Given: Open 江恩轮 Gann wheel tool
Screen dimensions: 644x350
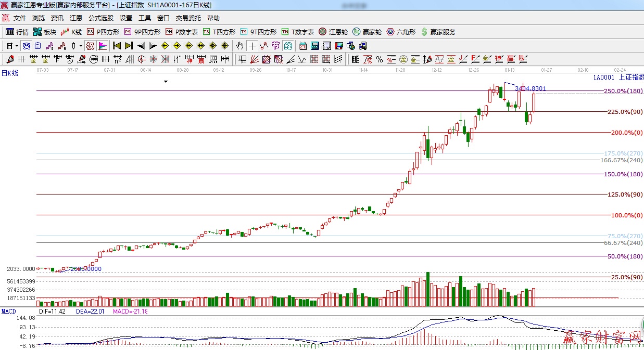Looking at the screenshot, I should [x=333, y=32].
